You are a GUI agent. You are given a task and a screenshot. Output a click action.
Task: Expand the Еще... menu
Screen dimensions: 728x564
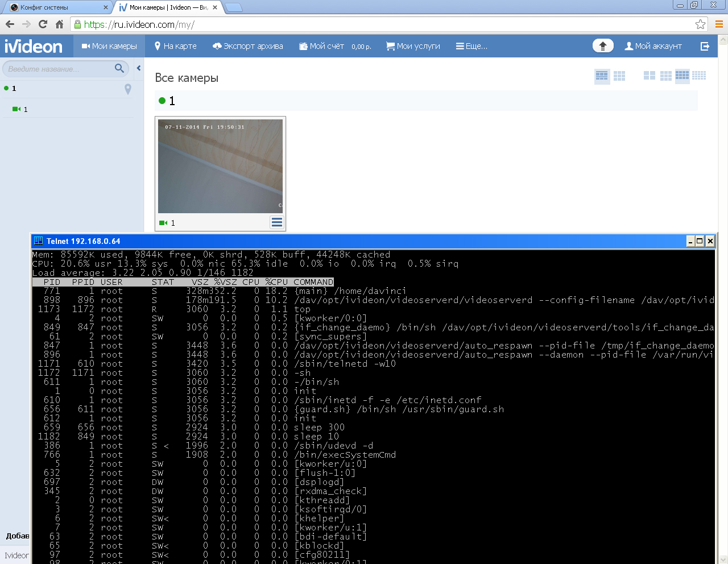click(x=471, y=46)
